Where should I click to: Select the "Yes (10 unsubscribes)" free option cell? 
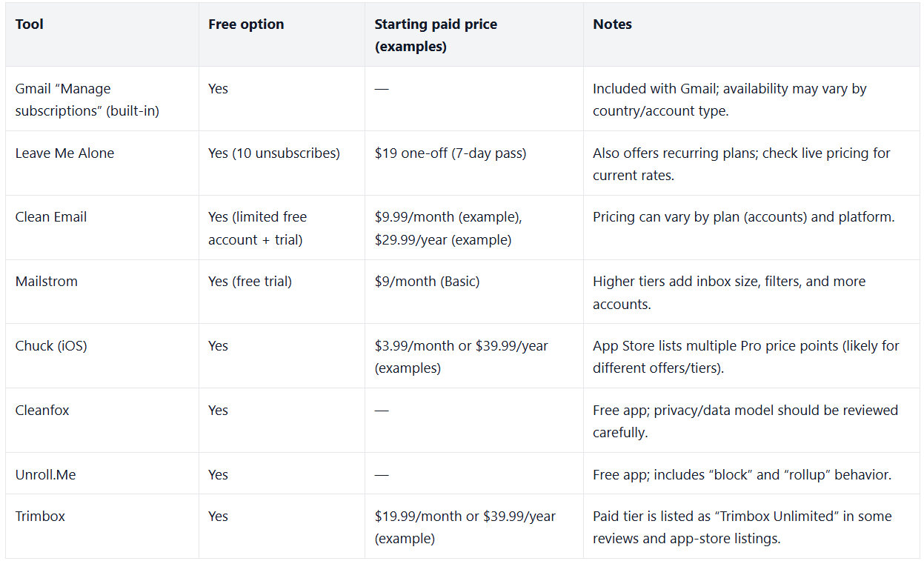tap(274, 153)
